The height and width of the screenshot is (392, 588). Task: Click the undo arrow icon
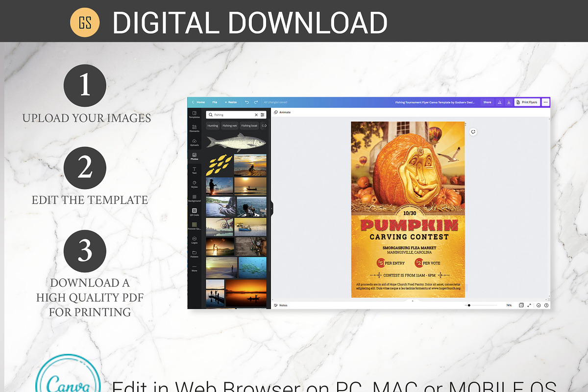click(x=247, y=102)
